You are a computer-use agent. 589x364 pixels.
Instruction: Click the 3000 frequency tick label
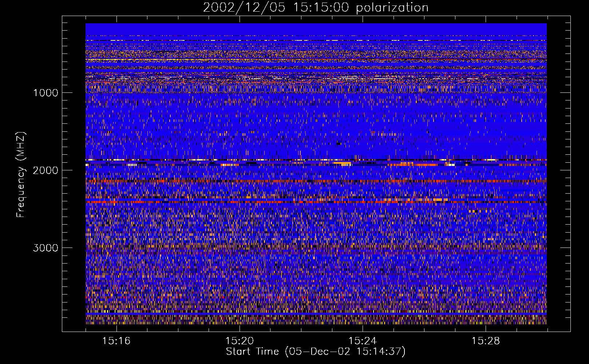click(x=46, y=248)
